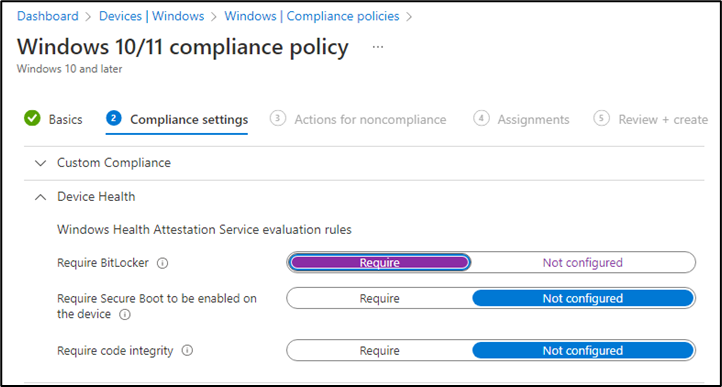Click the Require code integrity label
The width and height of the screenshot is (722, 387).
pyautogui.click(x=115, y=351)
